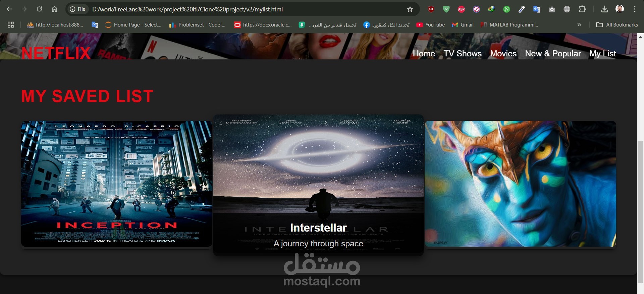Select the Inception movie poster

coord(117,184)
